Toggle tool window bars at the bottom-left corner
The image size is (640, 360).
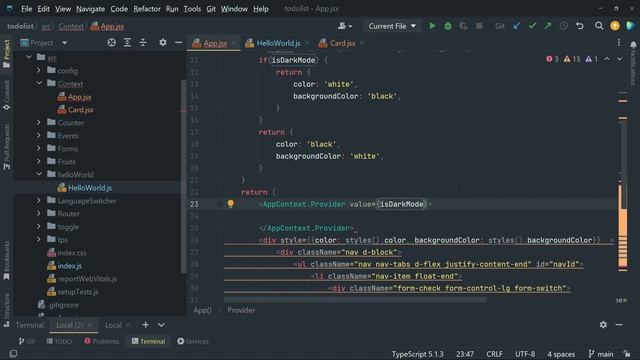[13, 353]
